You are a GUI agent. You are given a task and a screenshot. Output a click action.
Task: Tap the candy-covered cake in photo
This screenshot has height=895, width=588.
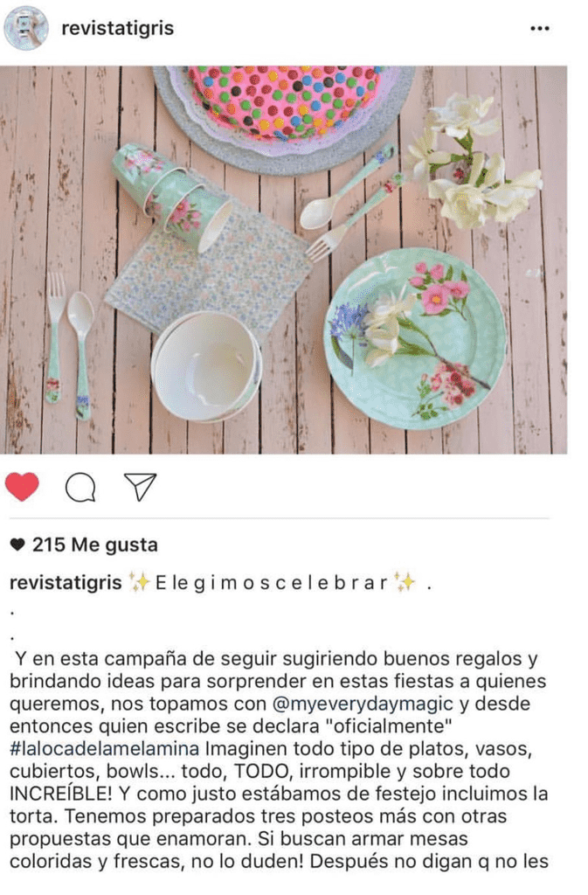coord(284,101)
